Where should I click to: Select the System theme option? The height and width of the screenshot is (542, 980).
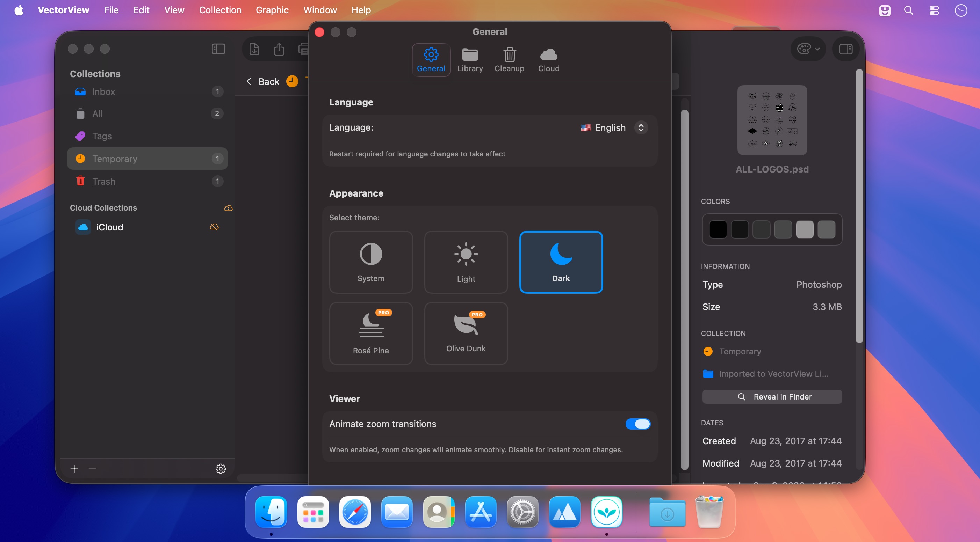(370, 262)
